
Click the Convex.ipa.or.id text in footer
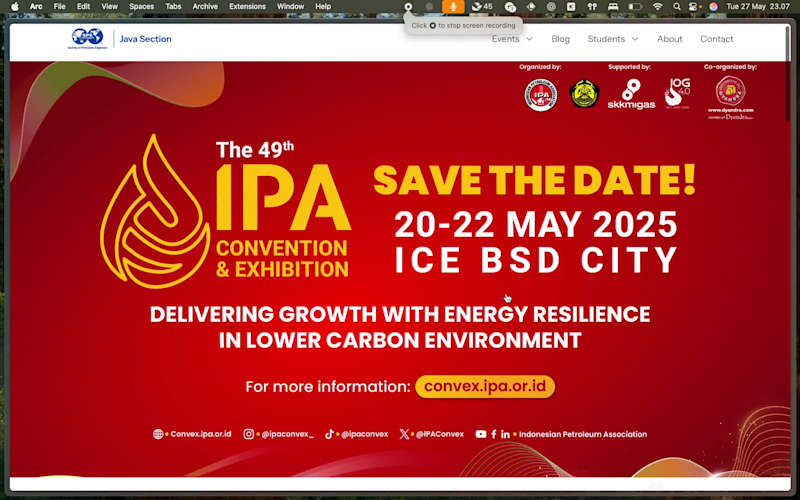(x=201, y=434)
